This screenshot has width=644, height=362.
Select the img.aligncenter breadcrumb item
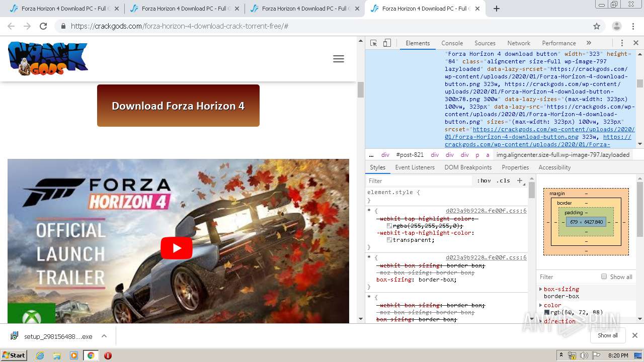(562, 155)
